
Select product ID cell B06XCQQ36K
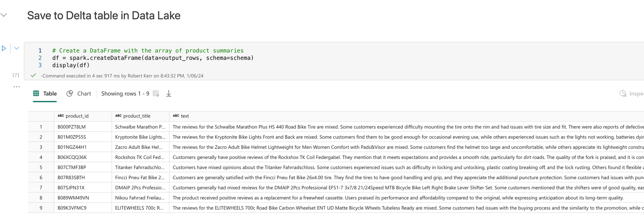click(72, 157)
